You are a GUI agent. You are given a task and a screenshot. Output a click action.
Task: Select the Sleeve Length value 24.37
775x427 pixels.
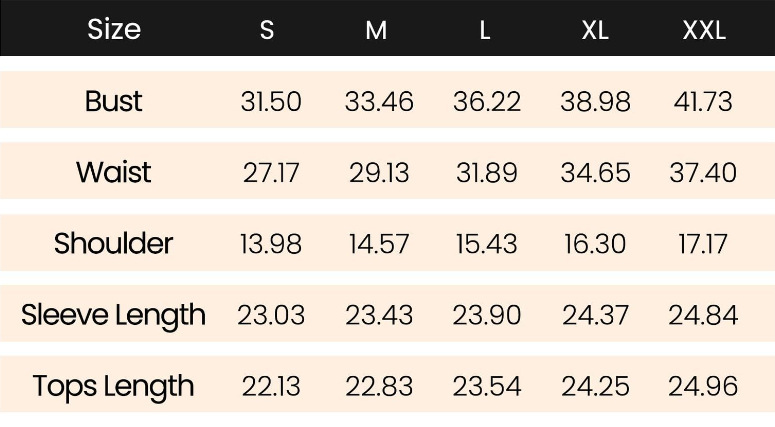point(596,315)
